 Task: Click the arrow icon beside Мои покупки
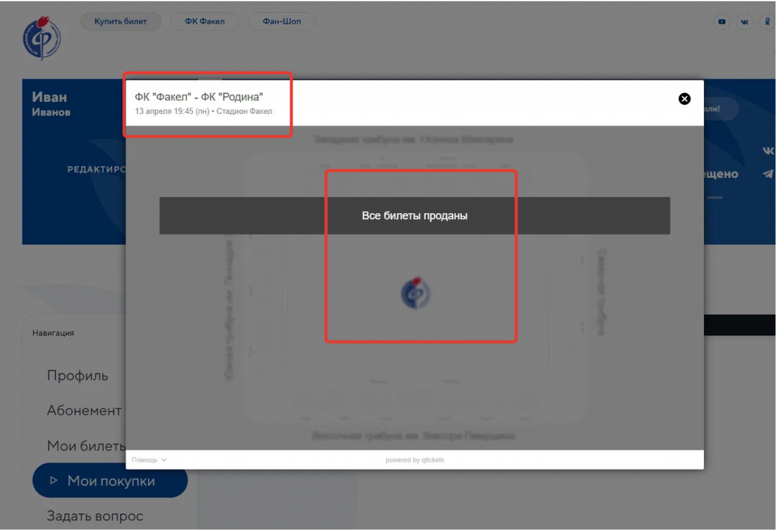pyautogui.click(x=54, y=481)
